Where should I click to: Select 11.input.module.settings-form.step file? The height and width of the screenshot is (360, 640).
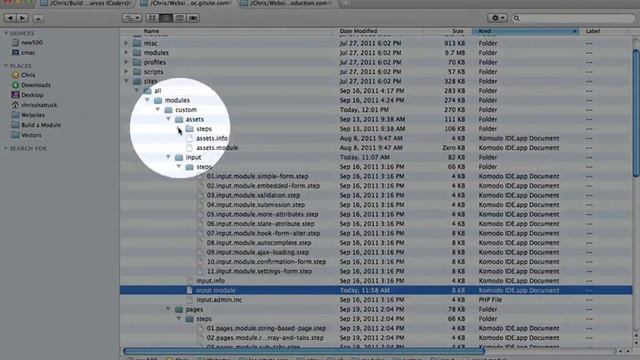(x=259, y=271)
